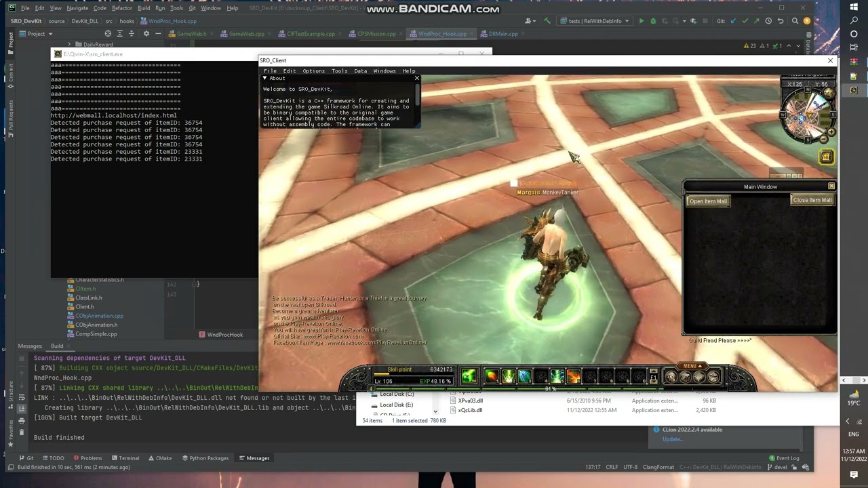Open Git history clock icon

click(x=768, y=21)
